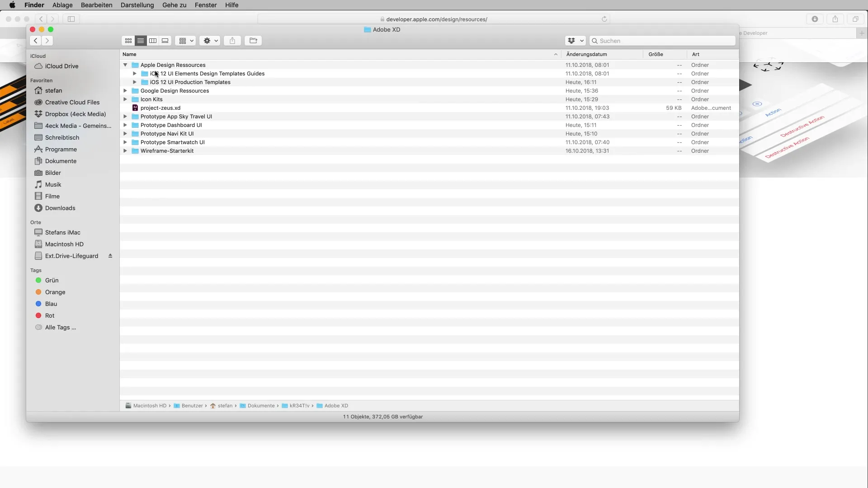
Task: Click the Suchen search field
Action: pyautogui.click(x=662, y=41)
